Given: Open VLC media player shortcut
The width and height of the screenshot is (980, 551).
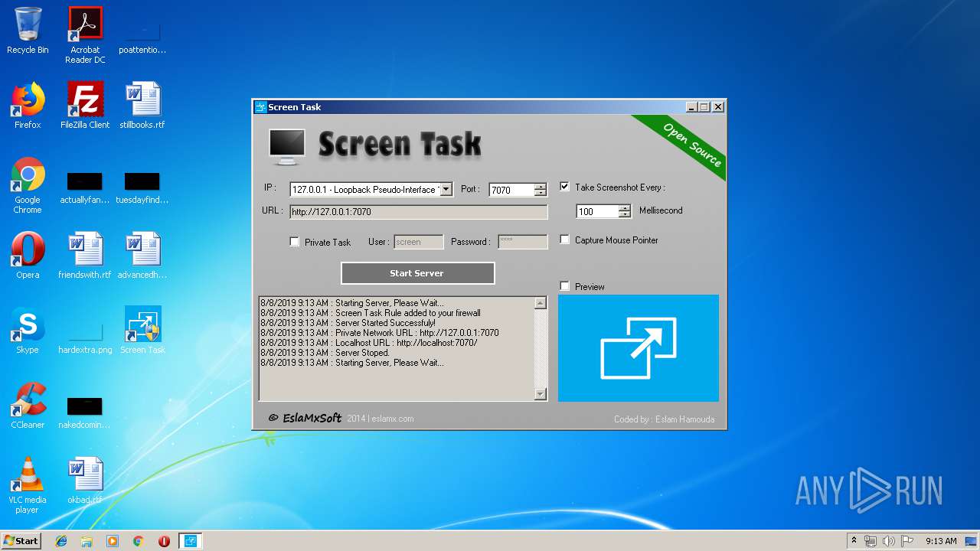Looking at the screenshot, I should click(x=28, y=485).
